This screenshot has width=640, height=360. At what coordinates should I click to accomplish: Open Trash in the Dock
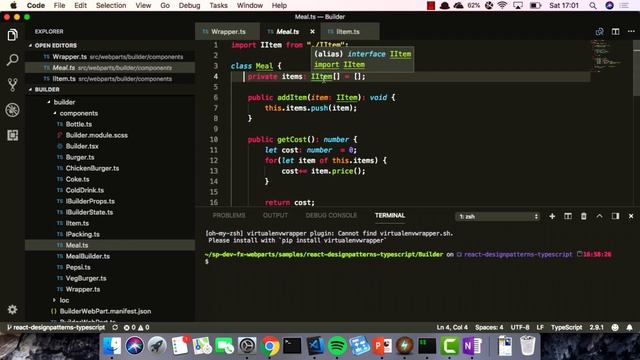(527, 346)
